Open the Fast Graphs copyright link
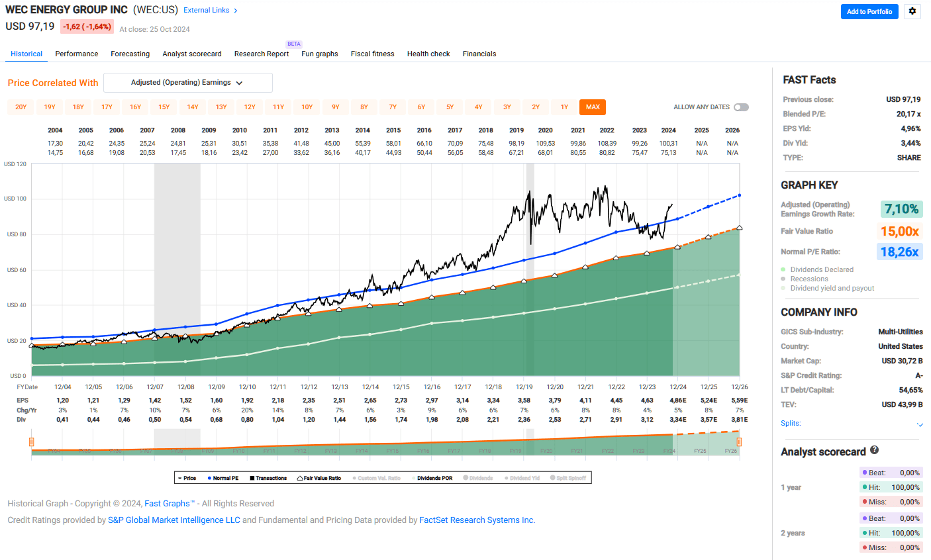This screenshot has height=560, width=931. coord(170,503)
